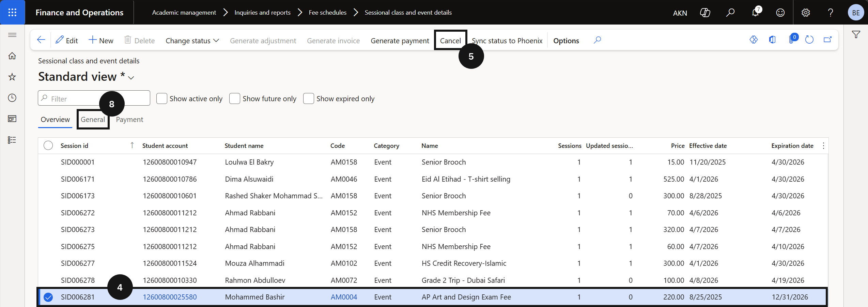
Task: Open global search magnifier in the top bar
Action: click(x=730, y=13)
